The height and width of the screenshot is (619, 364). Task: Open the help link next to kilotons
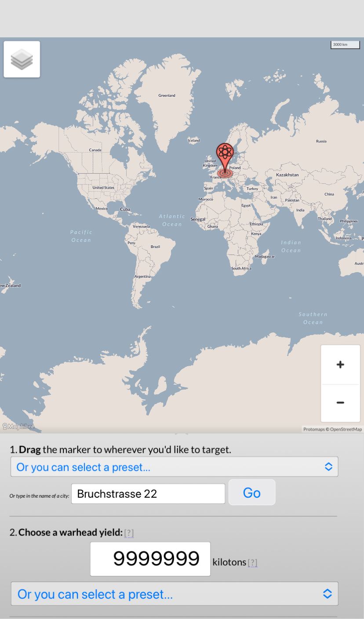coord(252,563)
